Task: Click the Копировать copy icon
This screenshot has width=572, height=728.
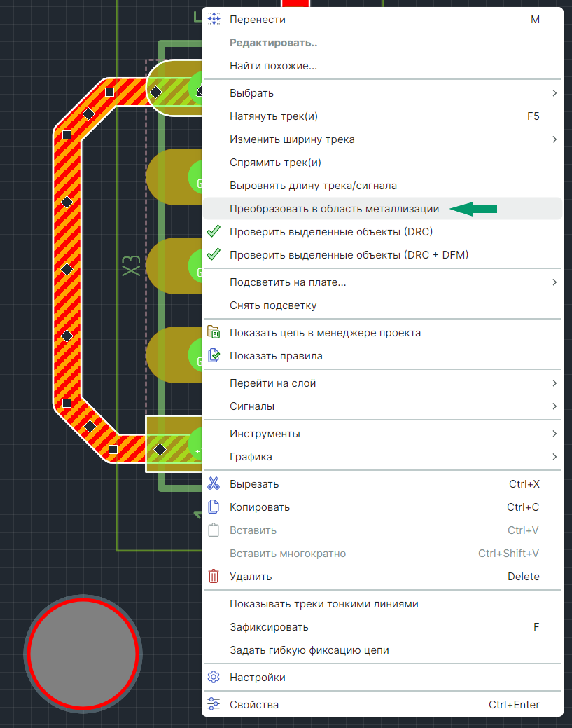Action: click(214, 507)
